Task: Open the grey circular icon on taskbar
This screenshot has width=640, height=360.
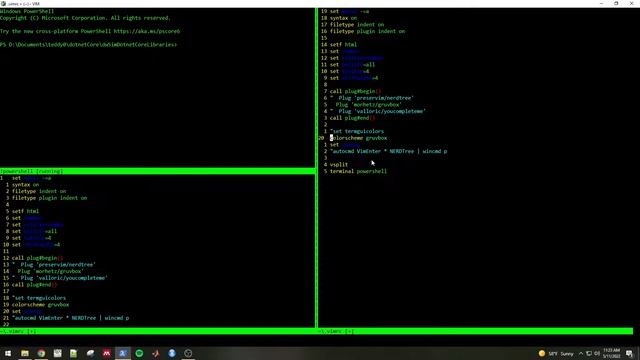Action: click(x=188, y=353)
